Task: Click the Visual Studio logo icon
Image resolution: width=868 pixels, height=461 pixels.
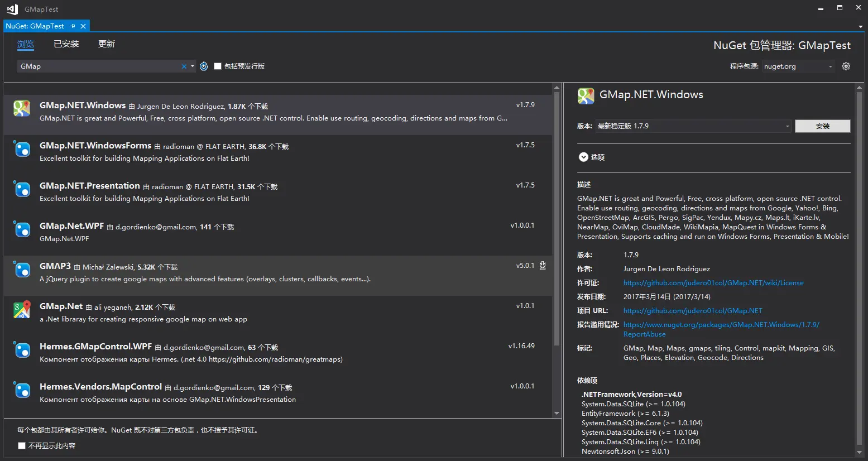Action: [x=12, y=9]
